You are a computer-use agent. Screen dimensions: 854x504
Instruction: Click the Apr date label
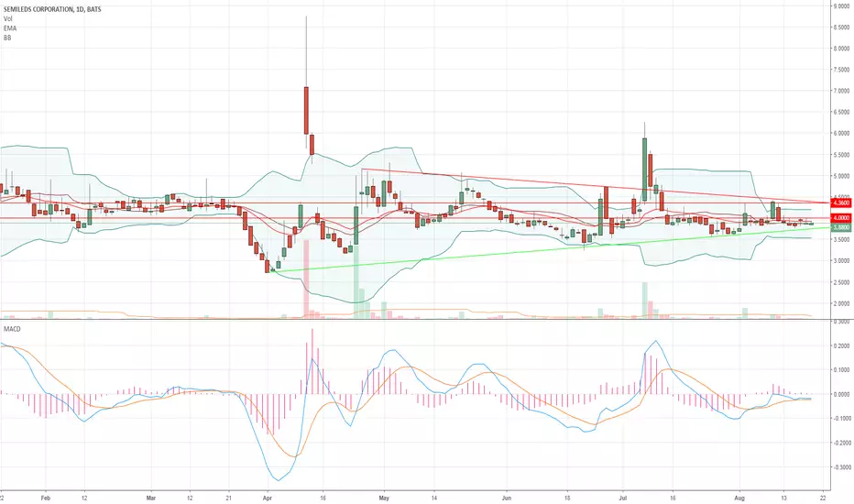click(x=267, y=498)
